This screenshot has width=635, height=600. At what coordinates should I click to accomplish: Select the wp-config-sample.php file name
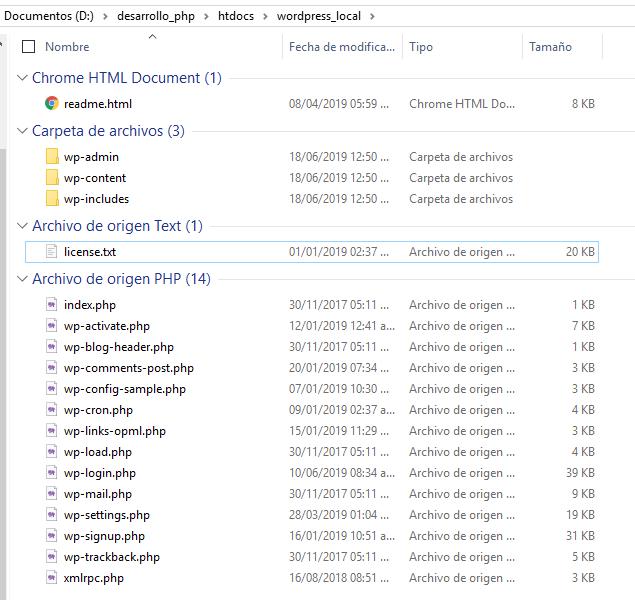click(x=125, y=389)
